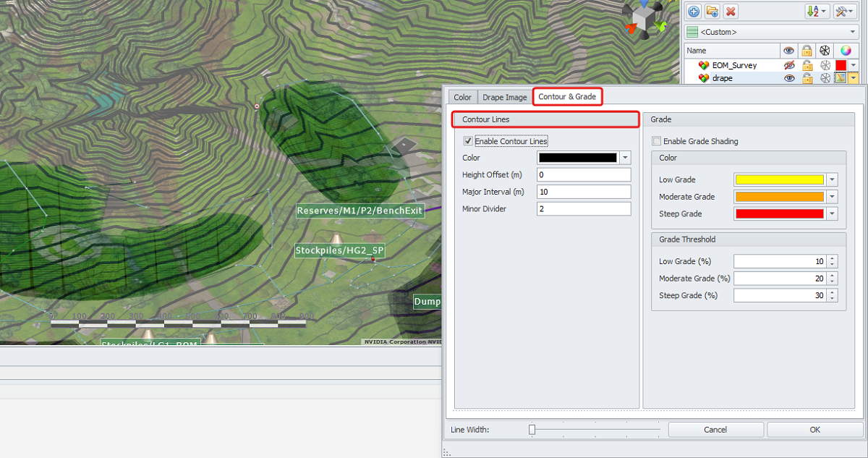Open the hammer-and-wrench tools menu
Image resolution: width=868 pixels, height=458 pixels.
coord(846,11)
